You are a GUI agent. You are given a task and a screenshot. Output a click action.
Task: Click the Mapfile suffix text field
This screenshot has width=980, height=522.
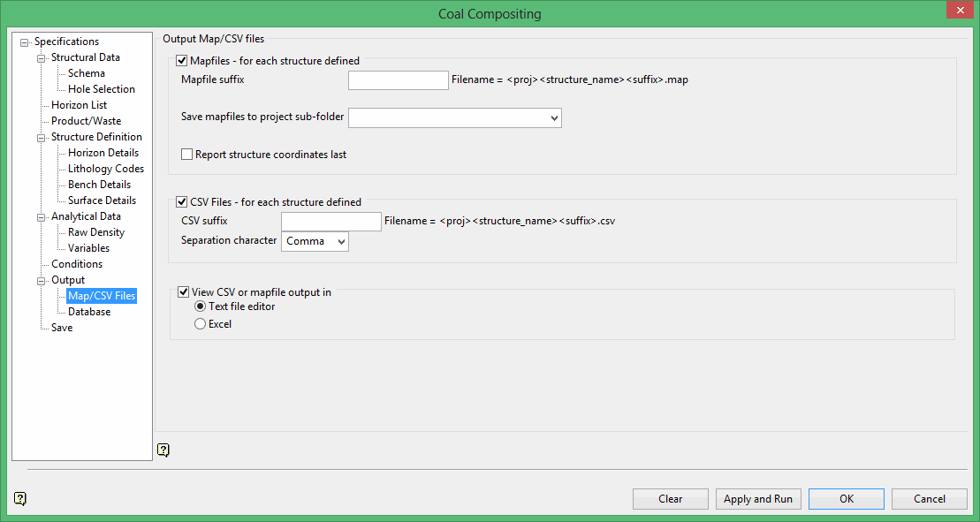pos(399,80)
